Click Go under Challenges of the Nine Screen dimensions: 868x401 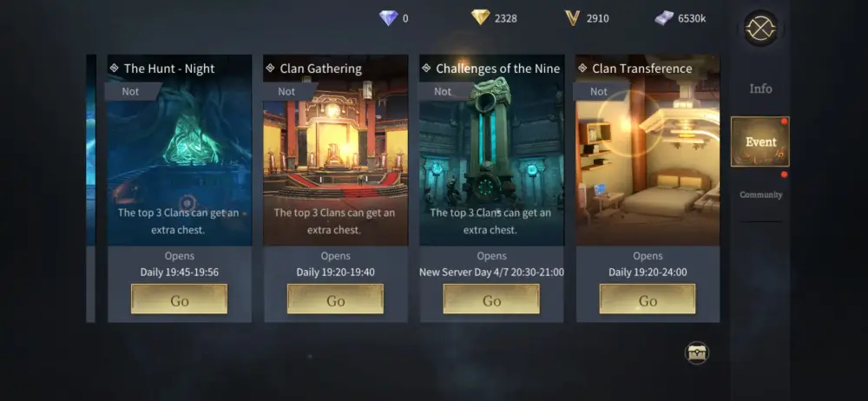tap(491, 299)
